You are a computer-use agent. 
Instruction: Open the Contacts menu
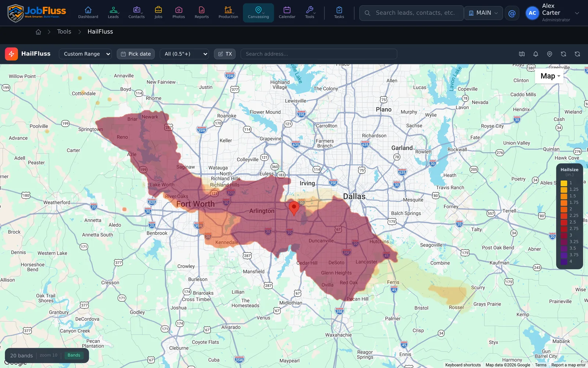tap(136, 13)
